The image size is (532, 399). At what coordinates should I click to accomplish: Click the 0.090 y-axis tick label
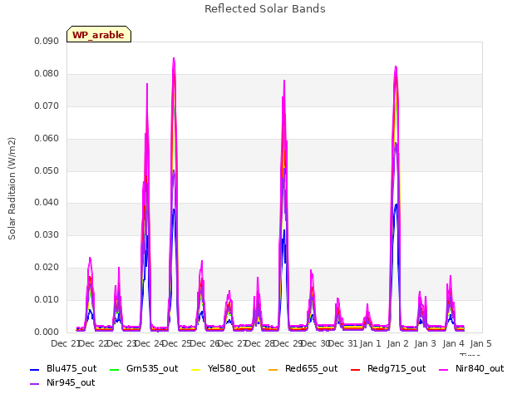[47, 41]
